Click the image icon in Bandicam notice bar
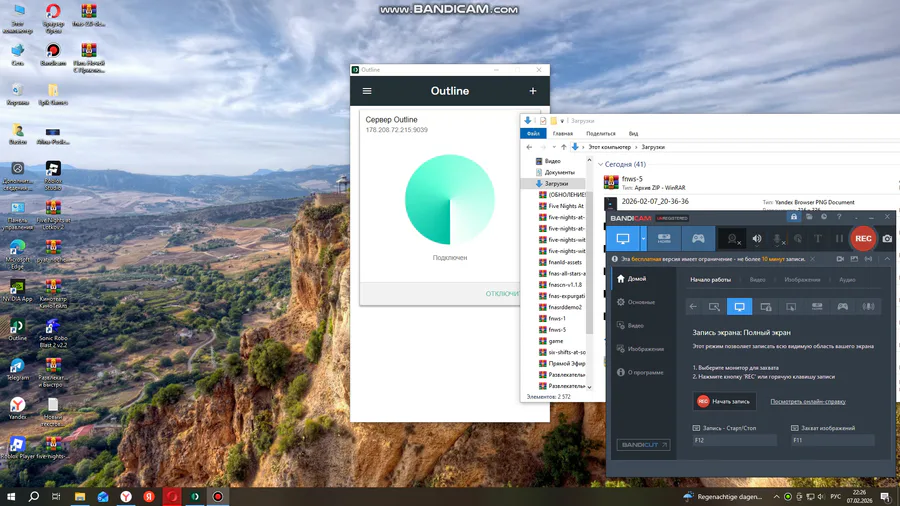This screenshot has height=506, width=900. click(x=854, y=259)
